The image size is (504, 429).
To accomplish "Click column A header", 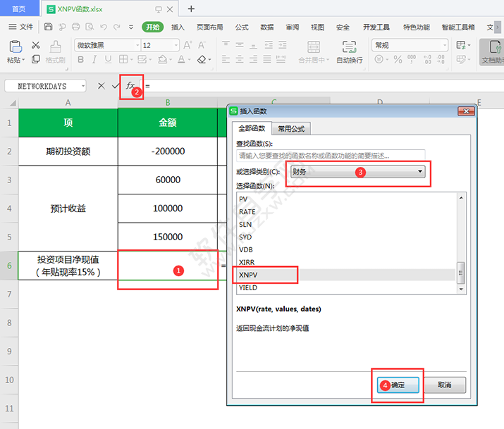I will [68, 103].
